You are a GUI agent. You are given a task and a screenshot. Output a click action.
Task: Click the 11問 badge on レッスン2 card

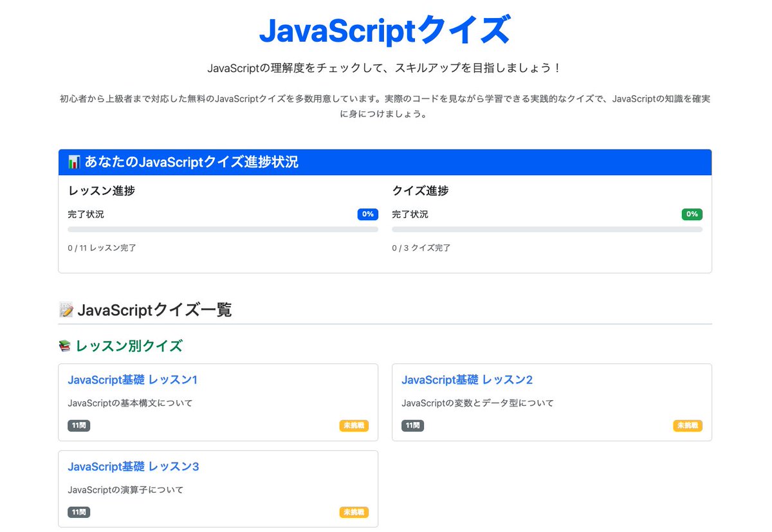point(412,425)
